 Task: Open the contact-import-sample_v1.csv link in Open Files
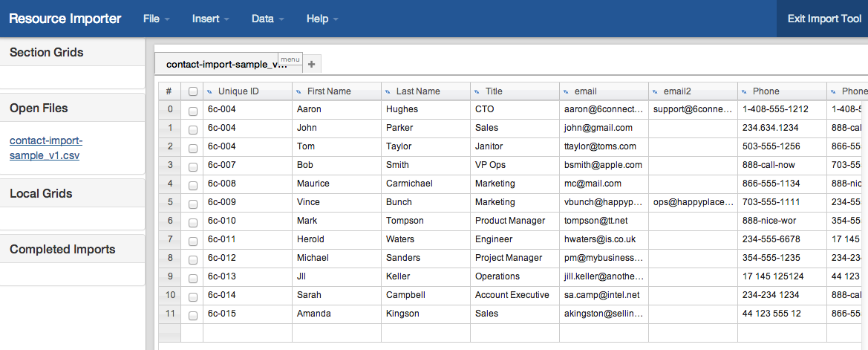(45, 148)
